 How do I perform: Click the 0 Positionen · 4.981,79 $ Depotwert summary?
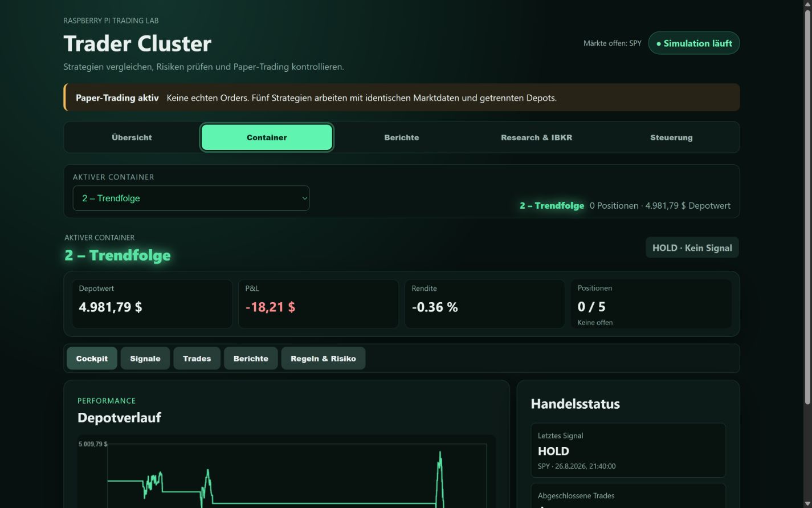[660, 206]
